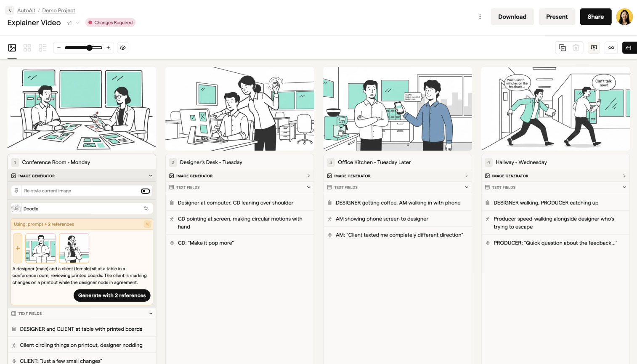This screenshot has width=637, height=364.
Task: Collapse Text Fields on the Hallway frame
Action: [x=624, y=187]
